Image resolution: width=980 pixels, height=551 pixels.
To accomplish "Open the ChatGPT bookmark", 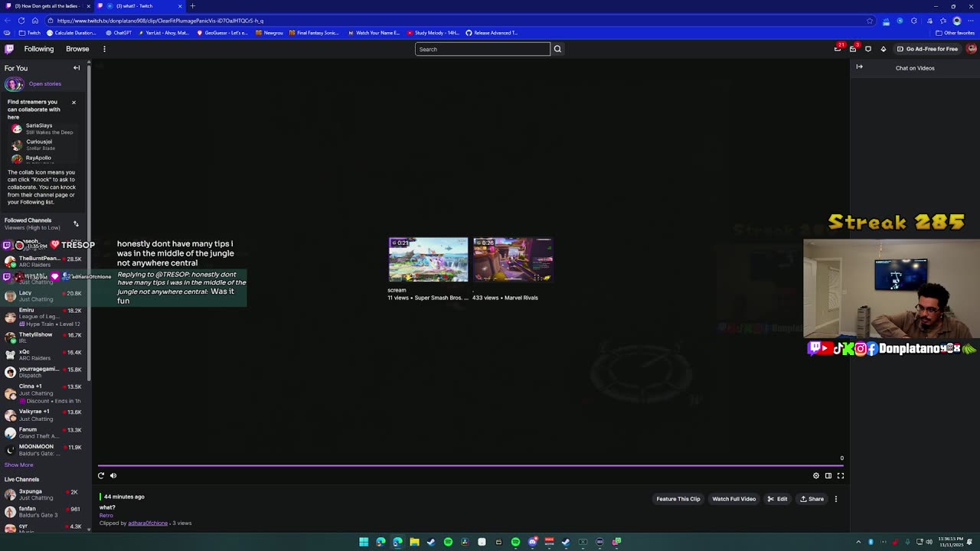I will [x=119, y=33].
